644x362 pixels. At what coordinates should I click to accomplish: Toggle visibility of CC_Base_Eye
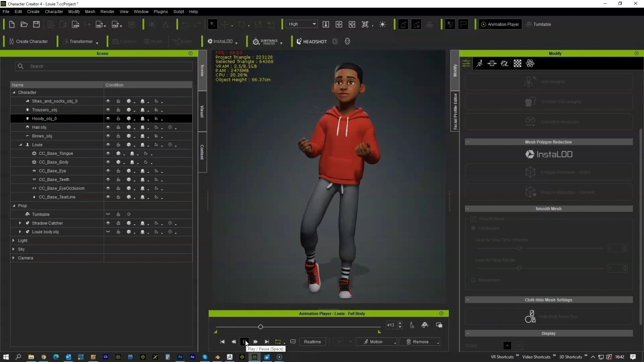coord(108,171)
